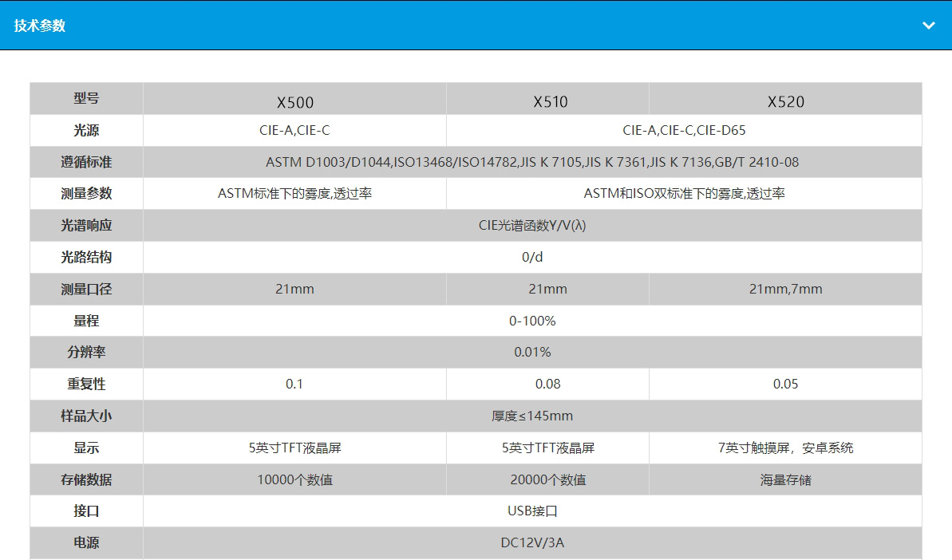Click the CIE光谱函数Y/V(λ) cell
Image resolution: width=952 pixels, height=560 pixels.
tap(532, 226)
